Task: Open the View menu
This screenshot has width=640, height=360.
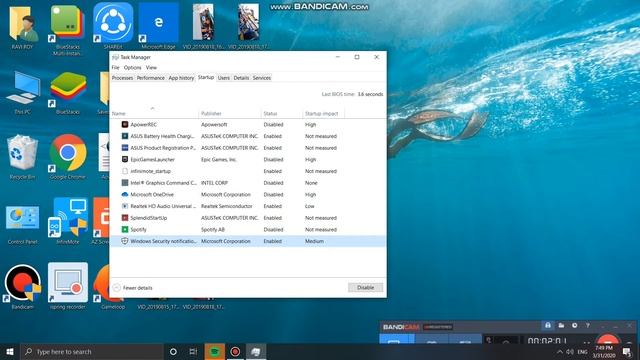Action: click(x=151, y=67)
